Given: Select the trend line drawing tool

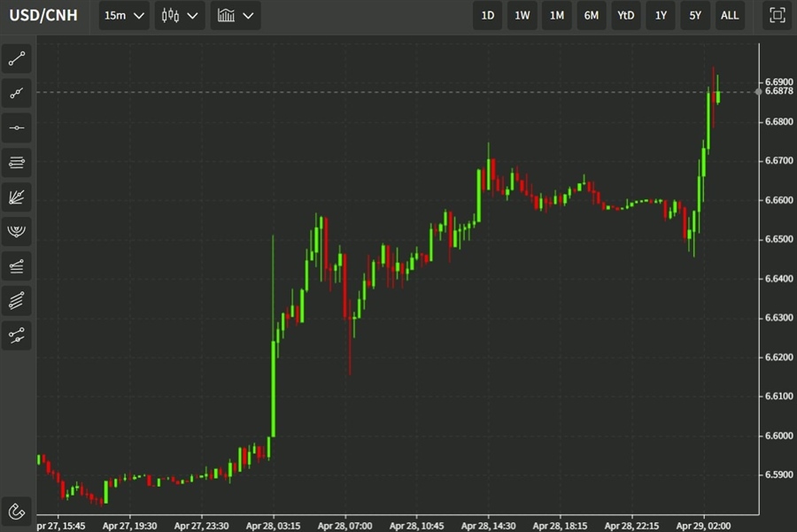Looking at the screenshot, I should tap(16, 59).
